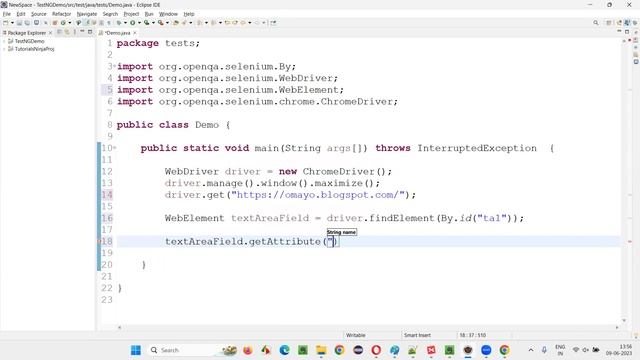Click the Pin Editor toolbar icon
The width and height of the screenshot is (640, 360).
coord(273,23)
